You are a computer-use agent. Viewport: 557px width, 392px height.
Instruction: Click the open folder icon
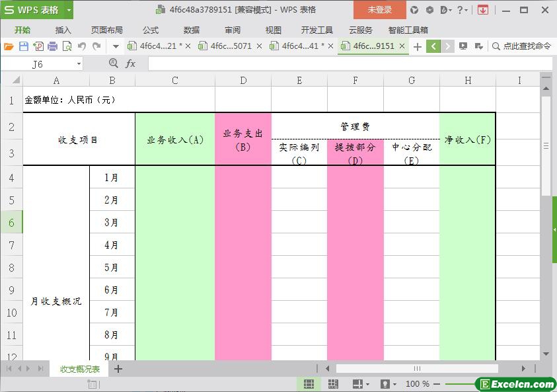[9, 46]
